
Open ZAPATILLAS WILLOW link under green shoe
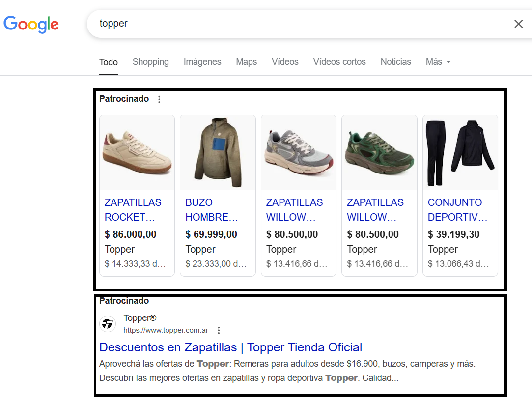[x=375, y=209]
